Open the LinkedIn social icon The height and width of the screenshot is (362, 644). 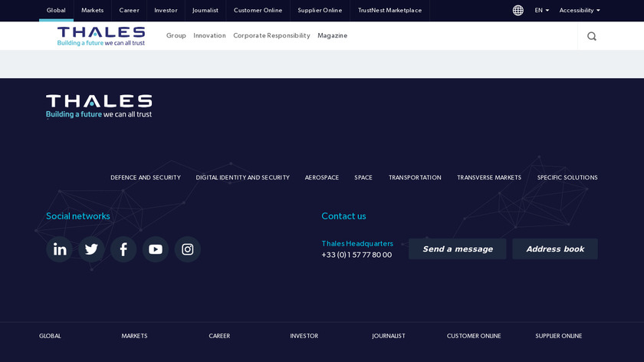click(x=60, y=249)
